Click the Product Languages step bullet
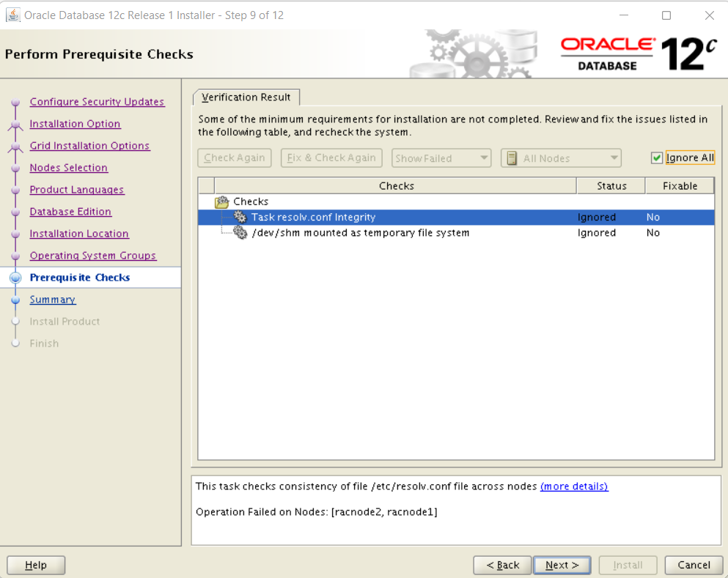 point(15,190)
